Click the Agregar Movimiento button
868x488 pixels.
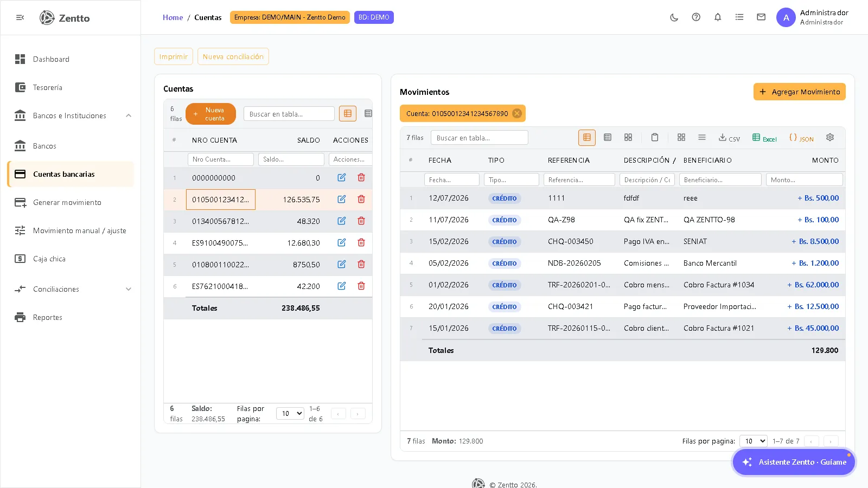pyautogui.click(x=800, y=92)
